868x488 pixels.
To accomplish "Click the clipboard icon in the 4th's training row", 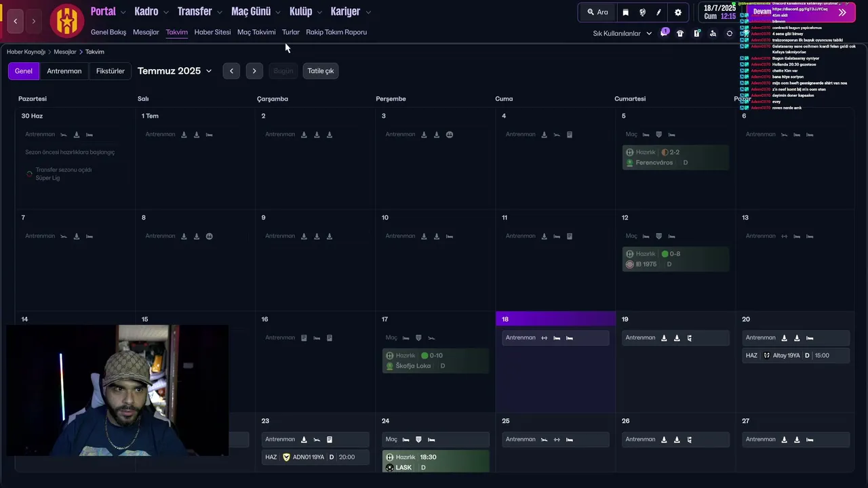I will 570,134.
